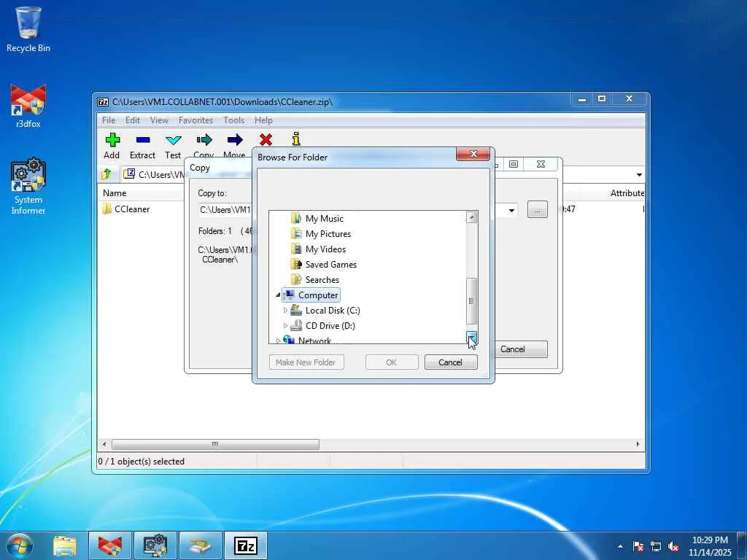Open the Recycle Bin desktop icon
The height and width of the screenshot is (560, 747).
[28, 29]
